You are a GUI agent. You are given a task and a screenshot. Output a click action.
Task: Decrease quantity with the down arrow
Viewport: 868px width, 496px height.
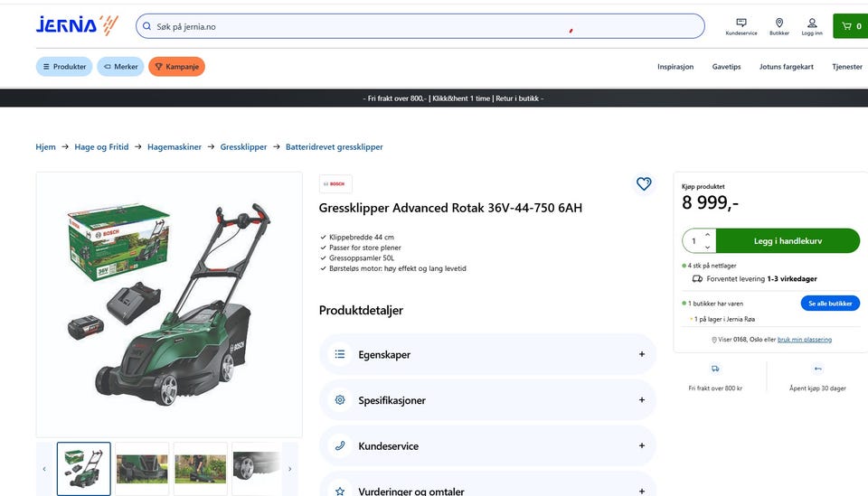(x=707, y=248)
